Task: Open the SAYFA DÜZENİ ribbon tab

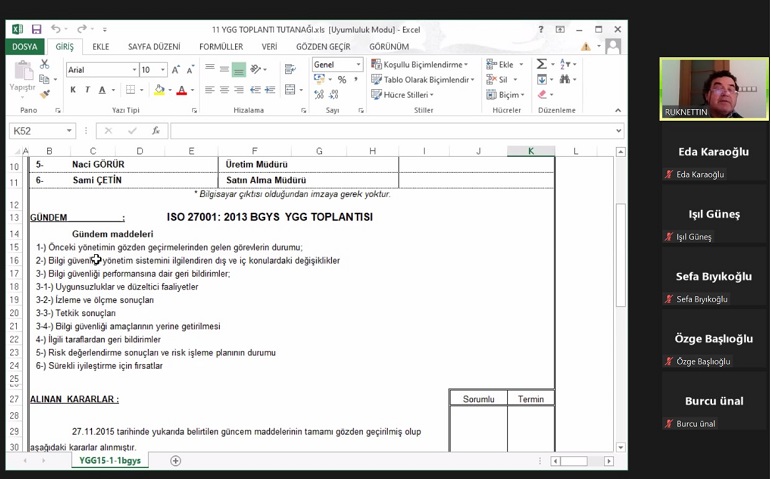Action: pos(154,47)
